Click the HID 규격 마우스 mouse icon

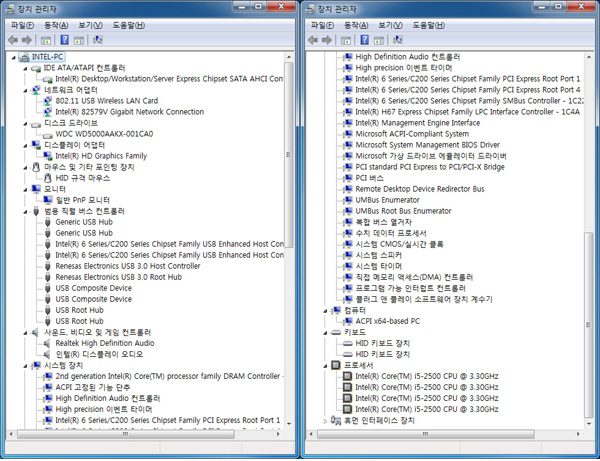point(47,178)
